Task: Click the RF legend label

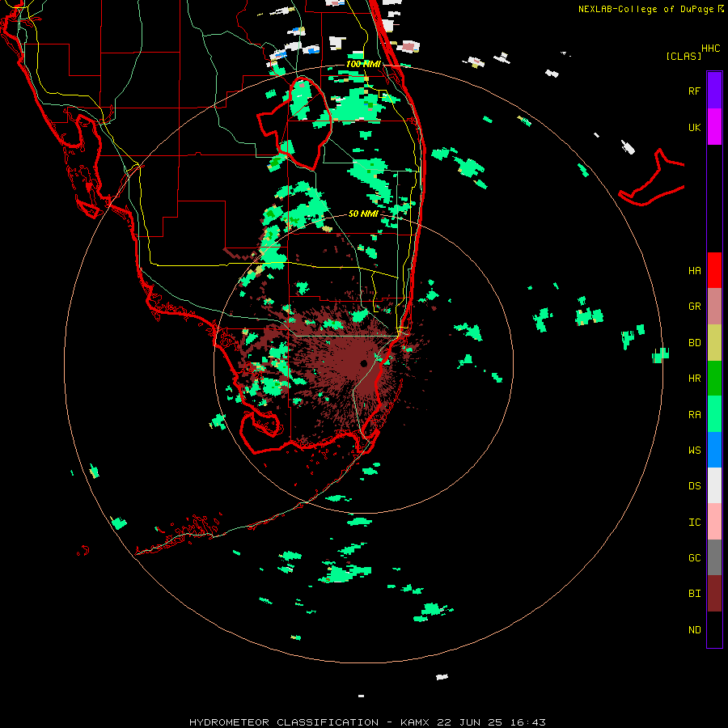Action: pos(694,91)
